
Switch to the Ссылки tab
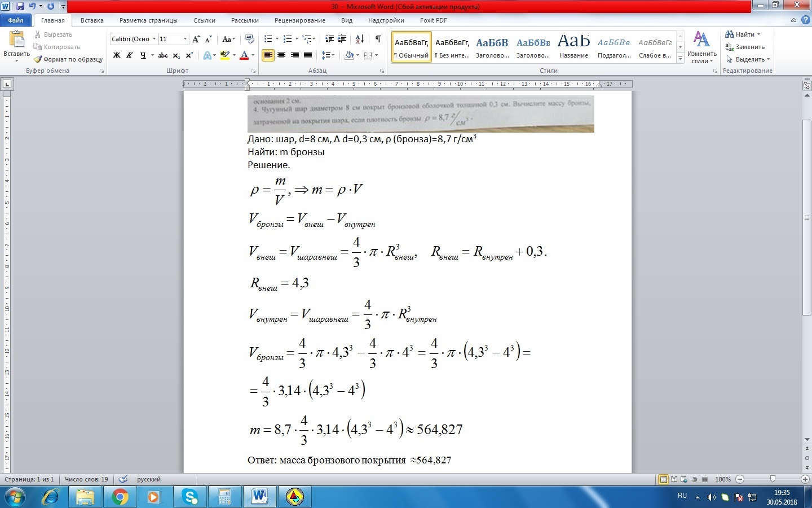click(x=204, y=20)
